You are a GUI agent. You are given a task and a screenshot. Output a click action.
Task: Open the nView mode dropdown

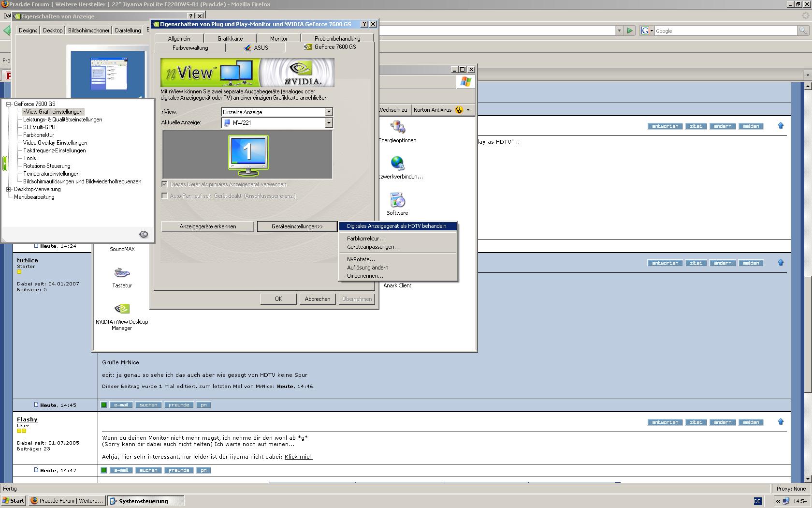click(x=329, y=112)
